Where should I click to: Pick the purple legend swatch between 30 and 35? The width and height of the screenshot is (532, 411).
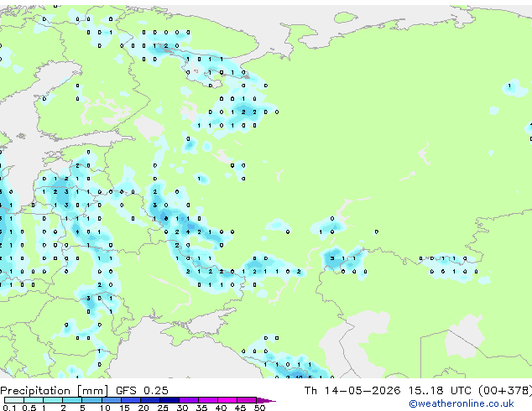point(189,400)
